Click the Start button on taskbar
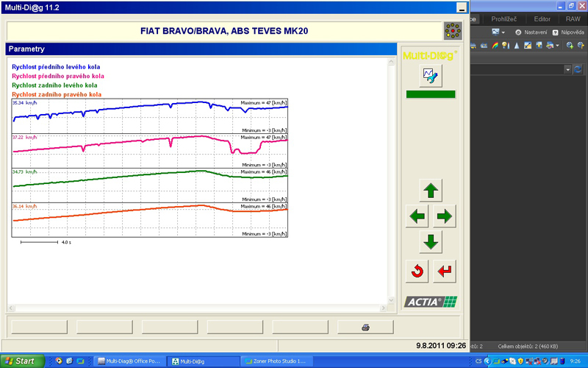 pyautogui.click(x=22, y=361)
